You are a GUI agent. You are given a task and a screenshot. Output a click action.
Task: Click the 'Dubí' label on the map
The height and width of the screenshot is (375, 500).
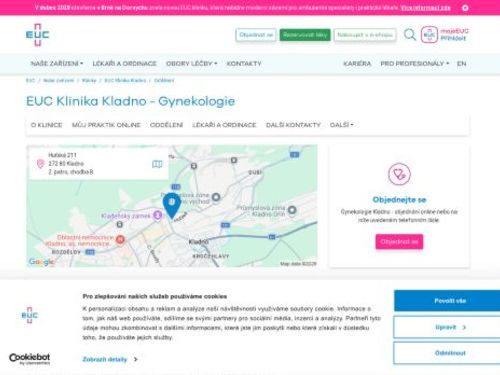coord(255,172)
